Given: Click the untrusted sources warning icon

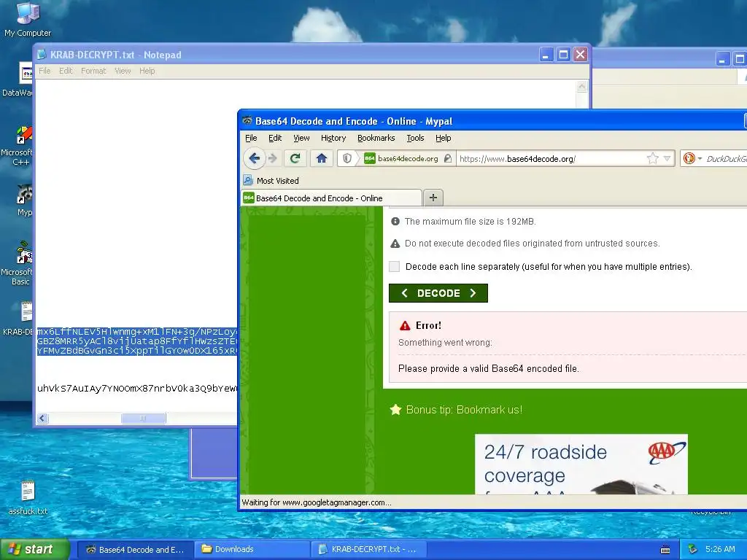Looking at the screenshot, I should click(395, 244).
